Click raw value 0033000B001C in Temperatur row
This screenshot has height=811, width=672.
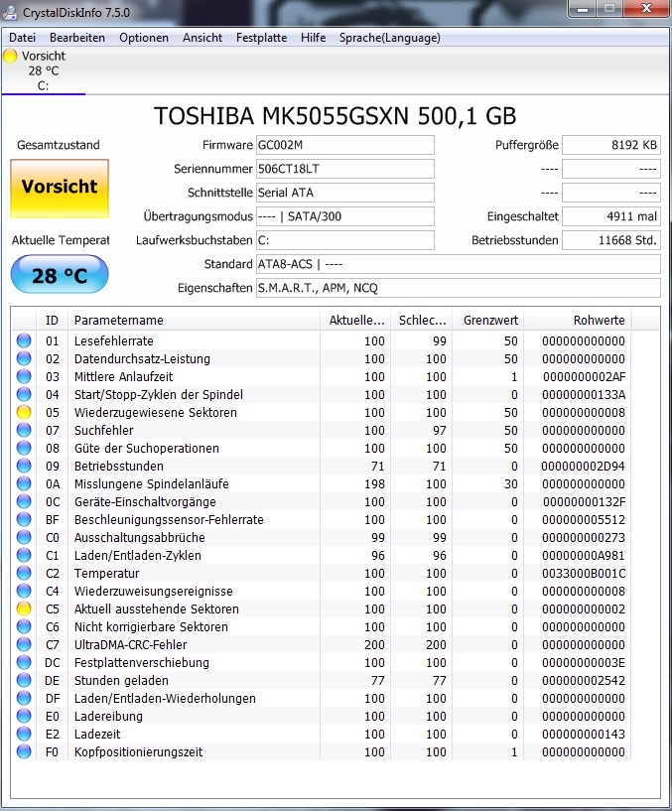pos(584,573)
